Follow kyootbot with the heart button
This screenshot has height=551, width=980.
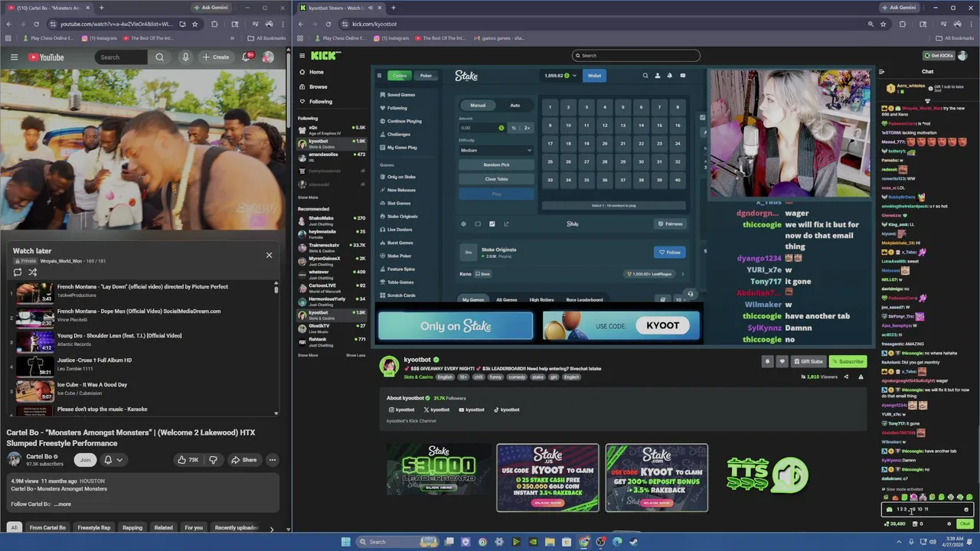pos(782,361)
